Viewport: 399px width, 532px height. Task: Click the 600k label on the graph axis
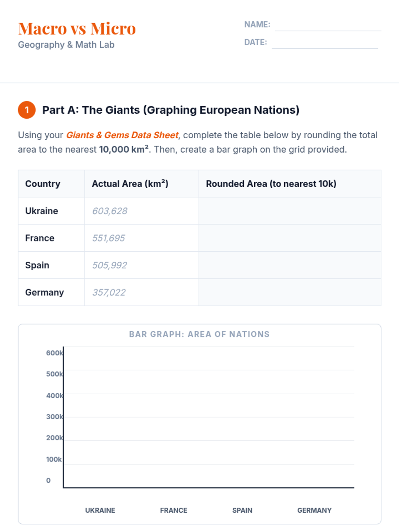coord(54,353)
